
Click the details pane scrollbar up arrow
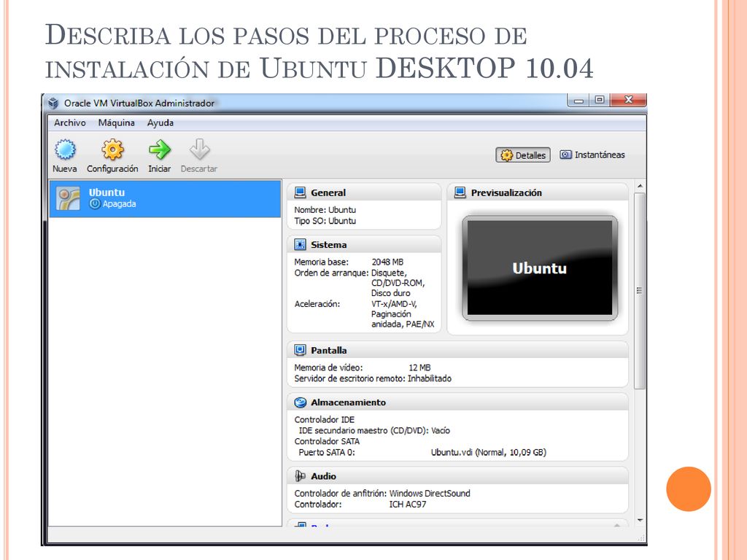(640, 186)
